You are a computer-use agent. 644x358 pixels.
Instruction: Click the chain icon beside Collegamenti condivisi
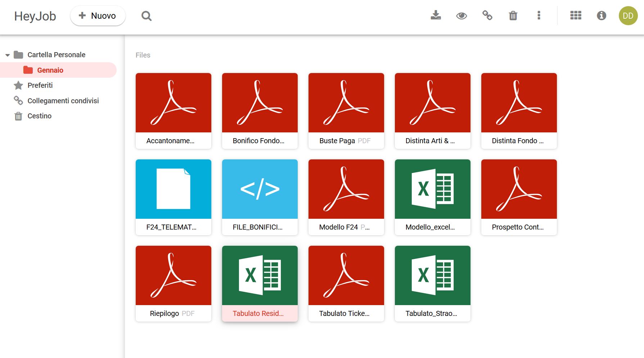(18, 100)
